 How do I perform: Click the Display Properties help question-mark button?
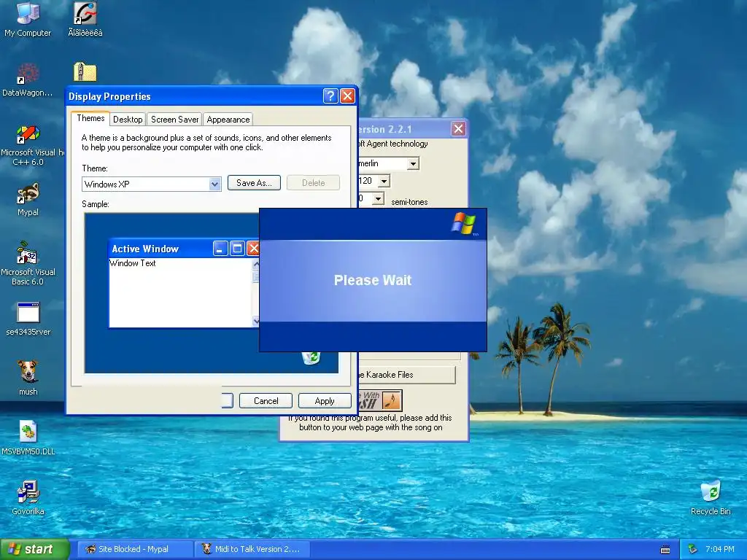(x=330, y=96)
